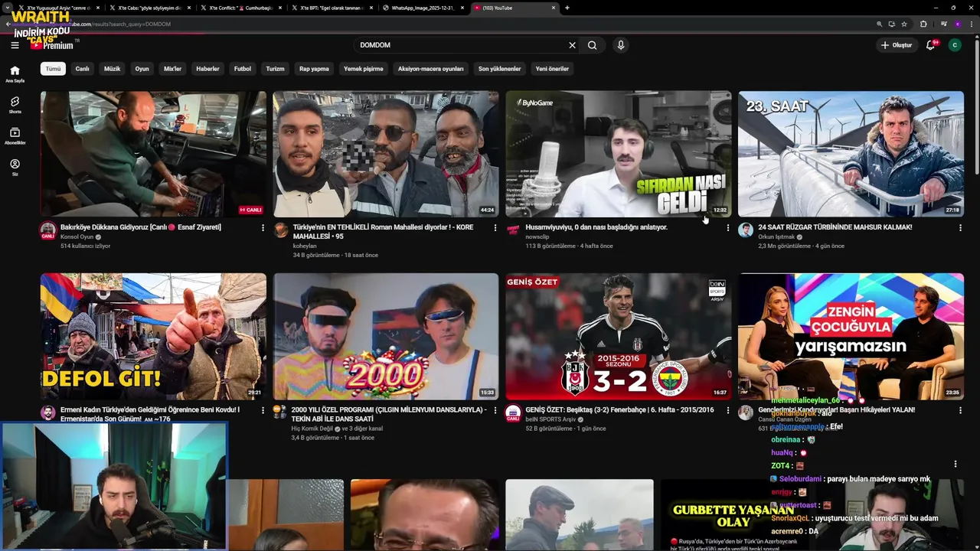980x551 pixels.
Task: Go to Ana Sayfa in sidebar
Action: point(15,74)
